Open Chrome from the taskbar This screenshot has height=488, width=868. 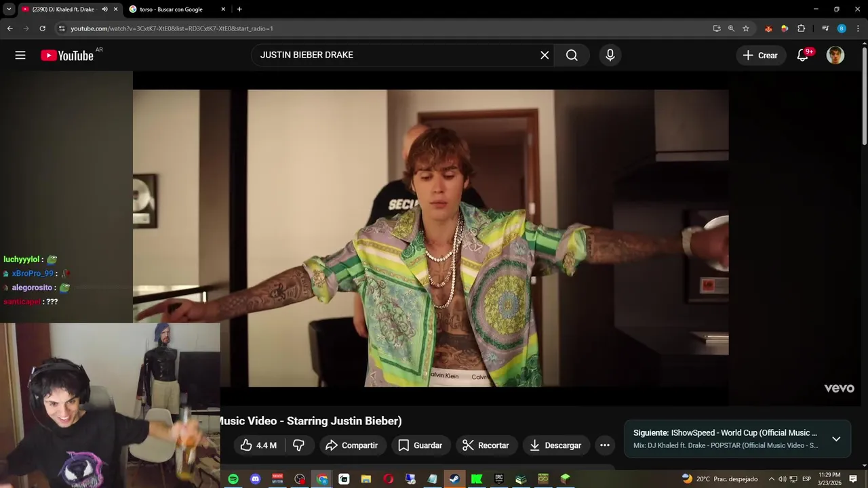[322, 479]
